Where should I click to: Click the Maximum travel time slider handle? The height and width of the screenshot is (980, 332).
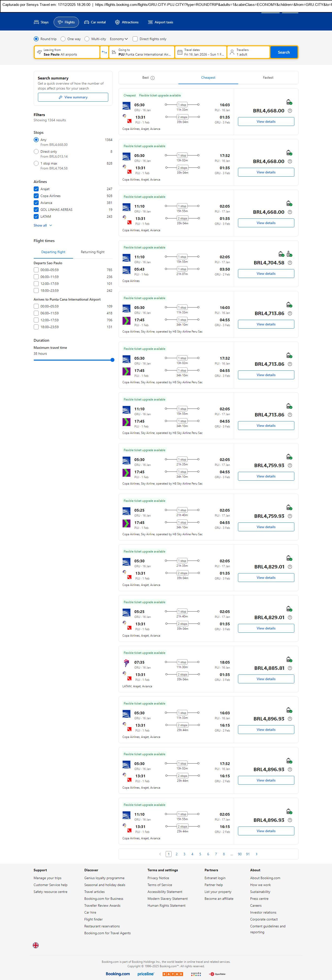[x=112, y=360]
